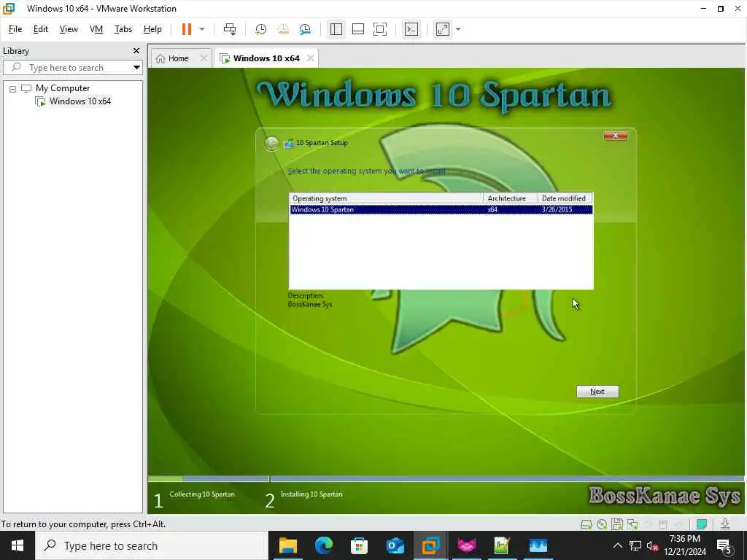Show hidden system tray icons
Screen dimensions: 747x560
617,545
